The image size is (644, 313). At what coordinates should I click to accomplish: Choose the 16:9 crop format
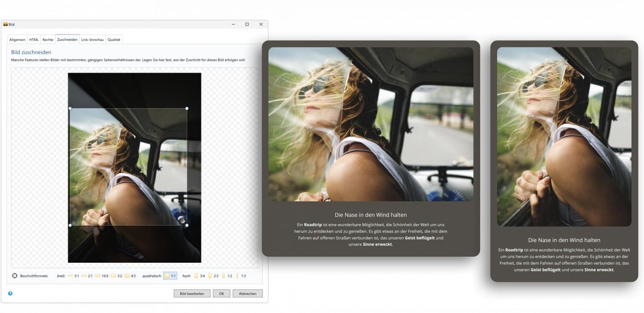(x=102, y=276)
